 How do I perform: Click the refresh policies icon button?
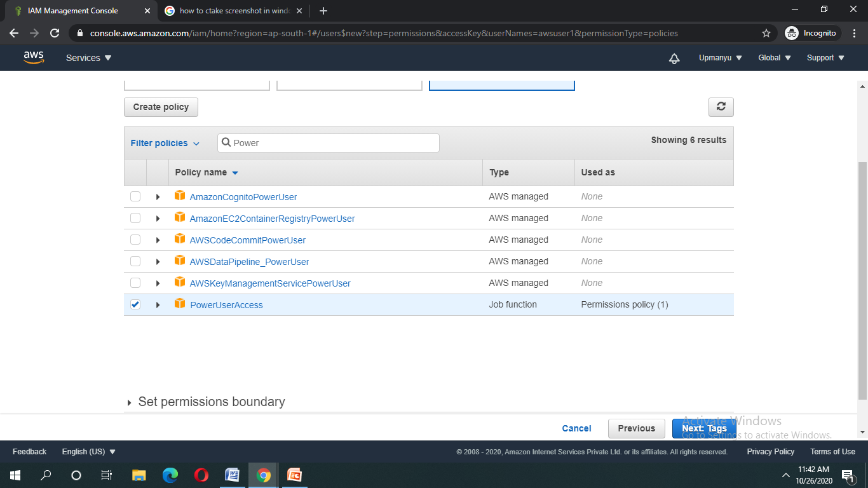pos(721,107)
